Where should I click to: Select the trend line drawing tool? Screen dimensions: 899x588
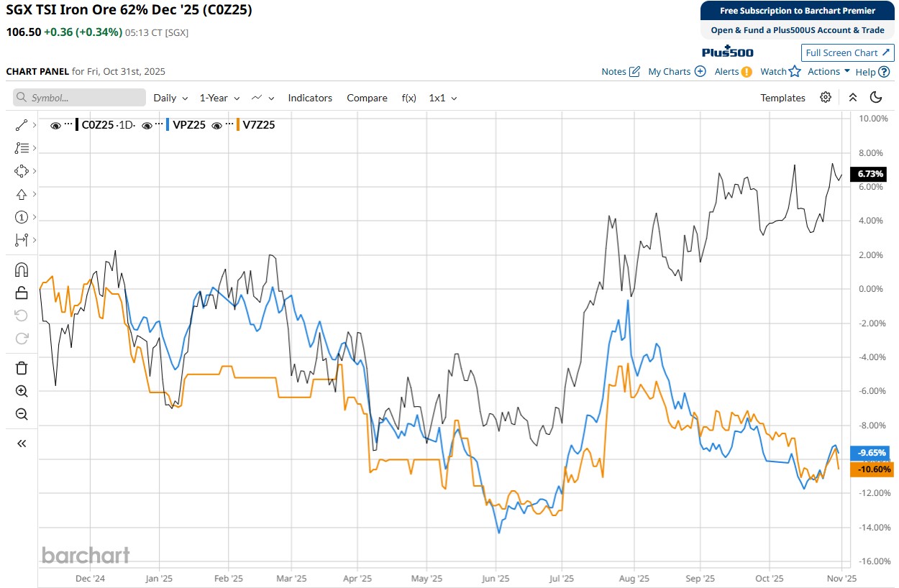tap(21, 125)
